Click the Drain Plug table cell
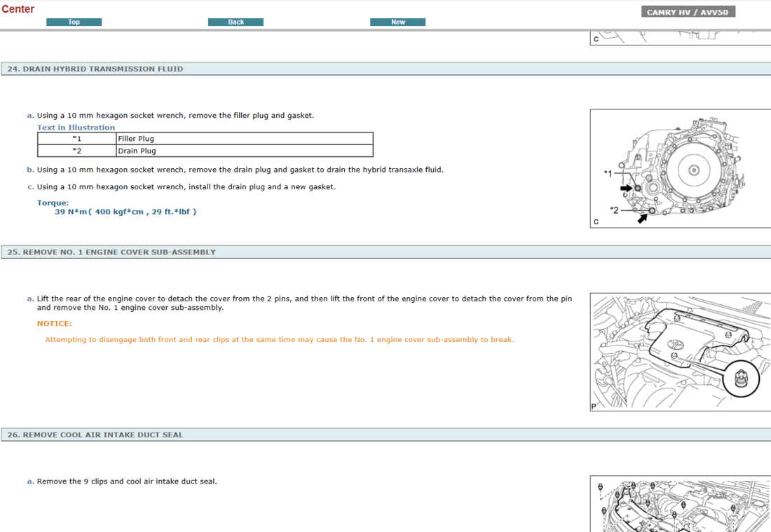This screenshot has width=771, height=532. pyautogui.click(x=137, y=151)
